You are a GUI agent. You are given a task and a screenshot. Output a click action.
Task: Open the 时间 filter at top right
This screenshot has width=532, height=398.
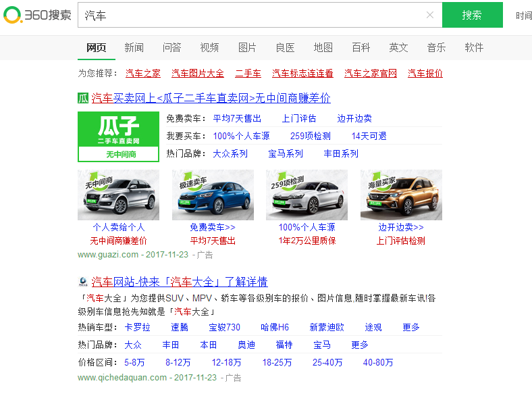[x=523, y=16]
